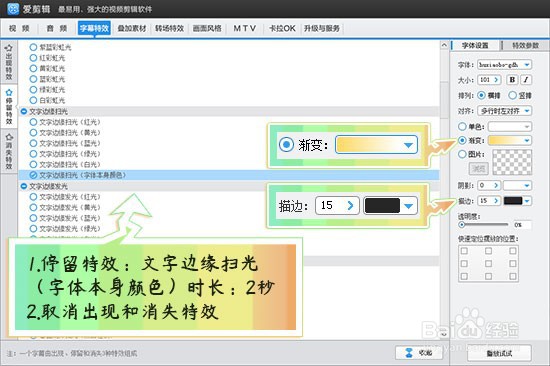The height and width of the screenshot is (366, 550).
Task: Click the 描边 value arrow stepper
Action: (x=496, y=201)
